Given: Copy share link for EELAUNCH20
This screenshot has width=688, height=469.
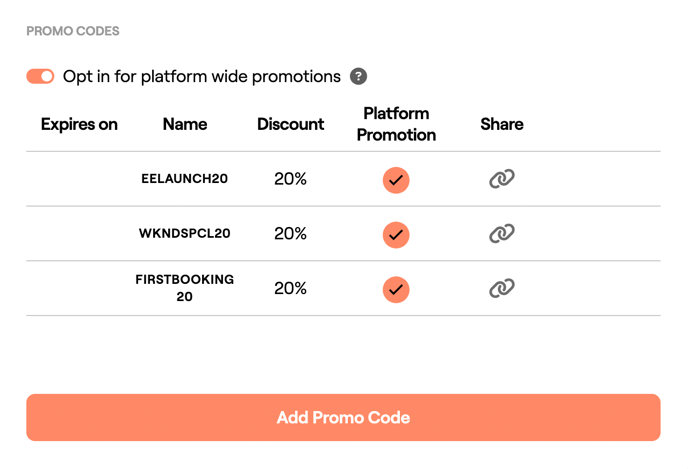Looking at the screenshot, I should coord(501,179).
